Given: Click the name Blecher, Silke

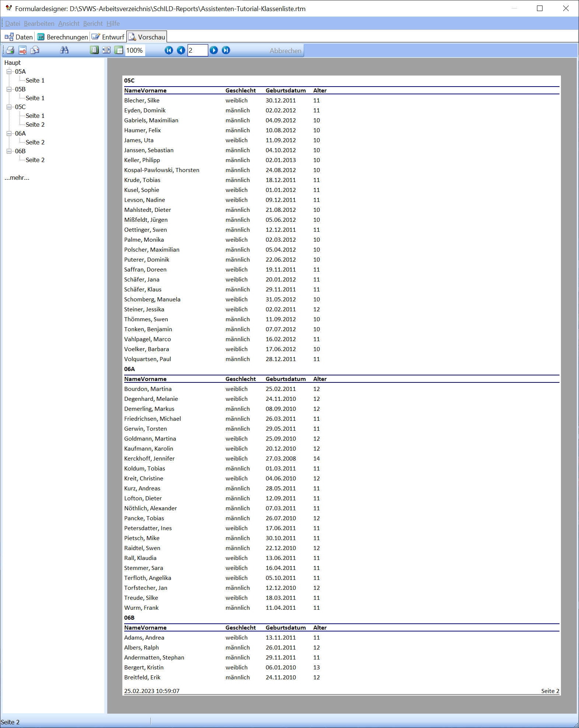Looking at the screenshot, I should pyautogui.click(x=142, y=100).
